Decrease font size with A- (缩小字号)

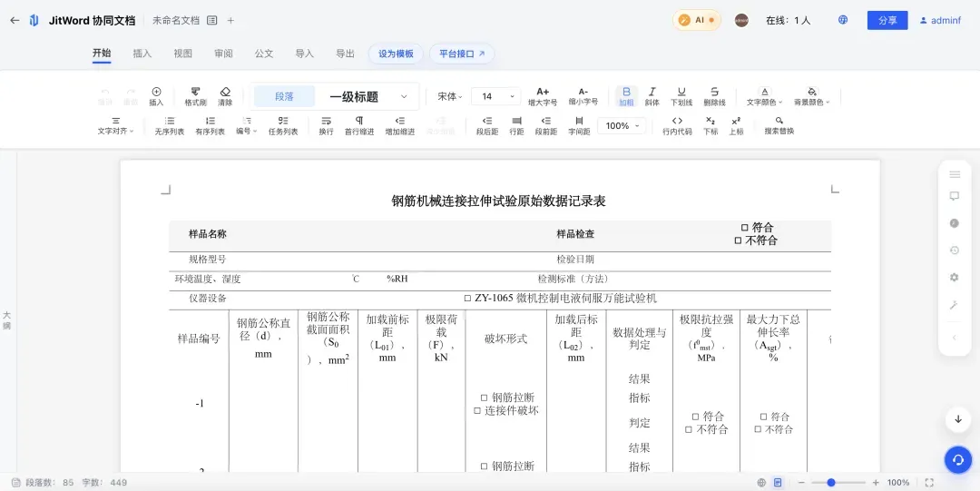point(583,96)
